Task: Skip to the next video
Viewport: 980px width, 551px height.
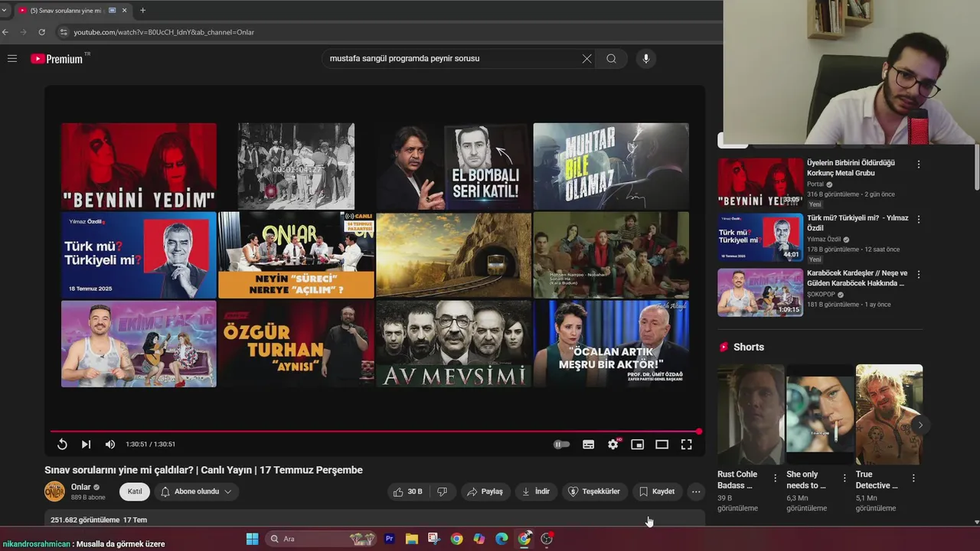Action: click(86, 445)
